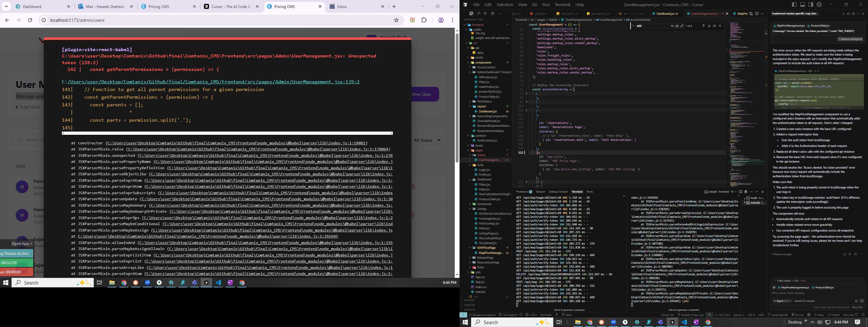Image resolution: width=868 pixels, height=327 pixels.
Task: Expand the Rules folder in explorer
Action: 481,267
